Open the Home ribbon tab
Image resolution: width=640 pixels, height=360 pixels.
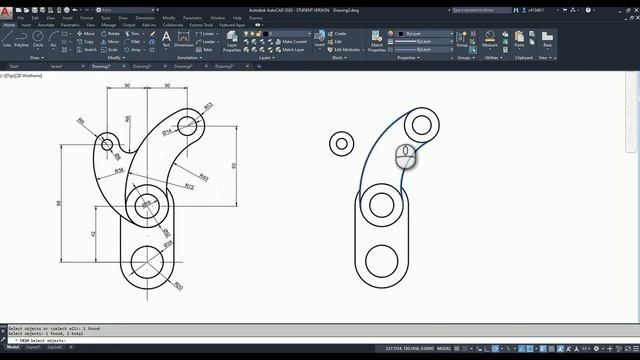[x=9, y=25]
